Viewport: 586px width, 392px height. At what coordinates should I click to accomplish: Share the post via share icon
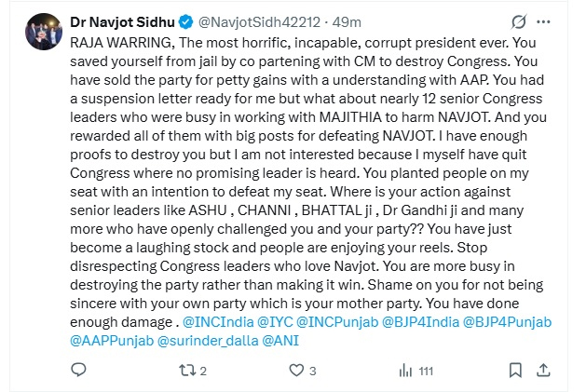[542, 371]
